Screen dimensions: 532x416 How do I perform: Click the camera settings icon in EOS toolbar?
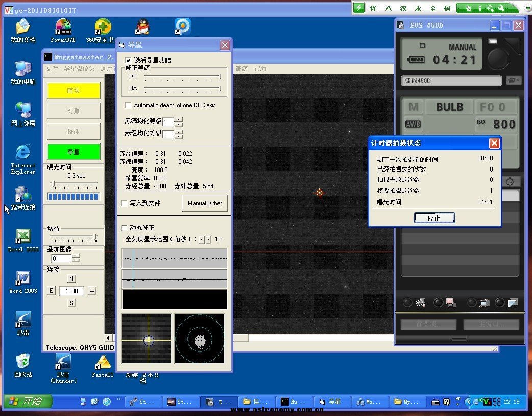[484, 302]
